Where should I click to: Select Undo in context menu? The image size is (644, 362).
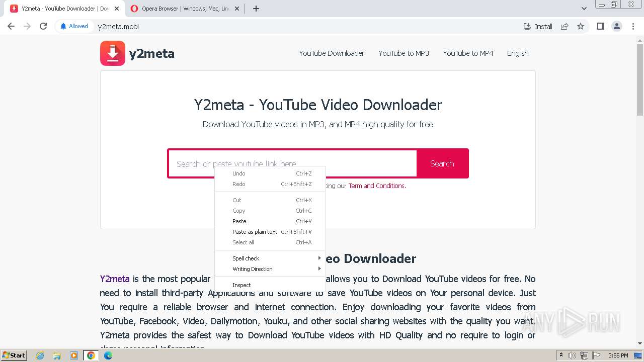[x=270, y=173]
